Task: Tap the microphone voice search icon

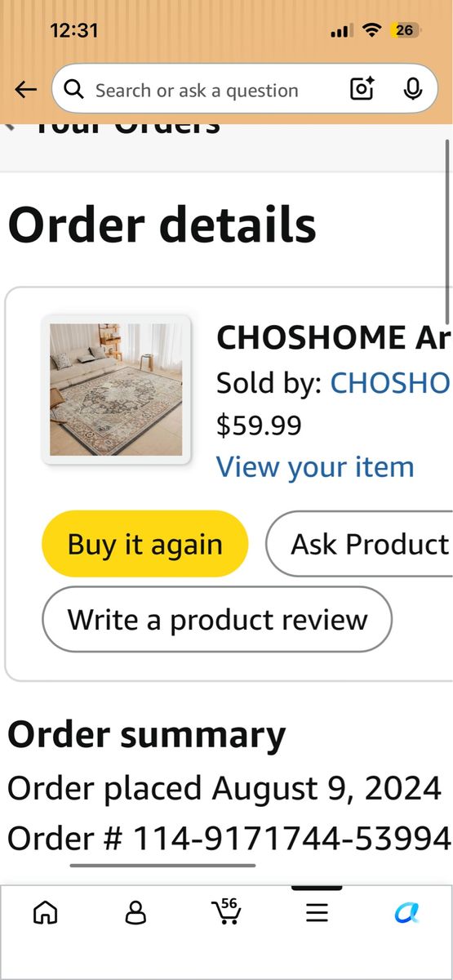Action: point(413,89)
